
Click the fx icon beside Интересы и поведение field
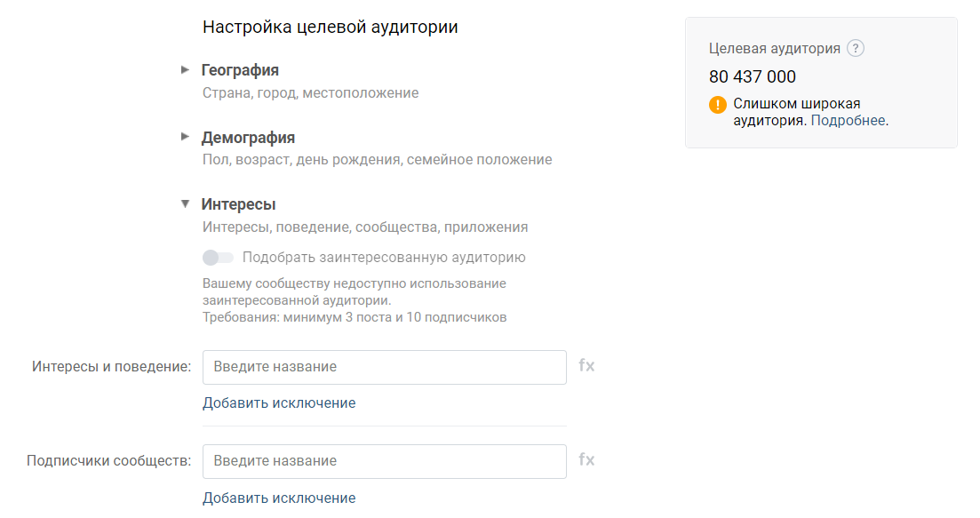pos(586,366)
